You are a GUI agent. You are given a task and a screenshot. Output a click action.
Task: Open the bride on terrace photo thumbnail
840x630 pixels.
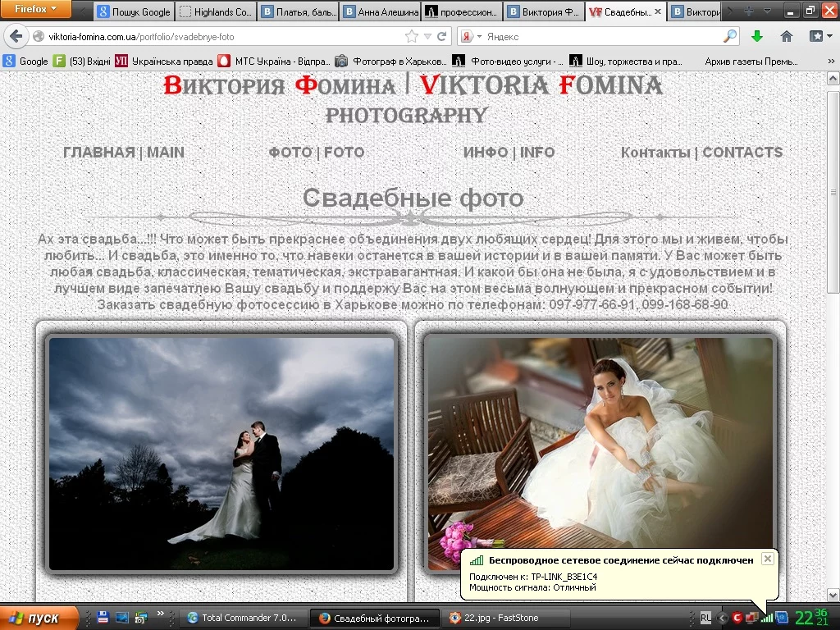(599, 443)
